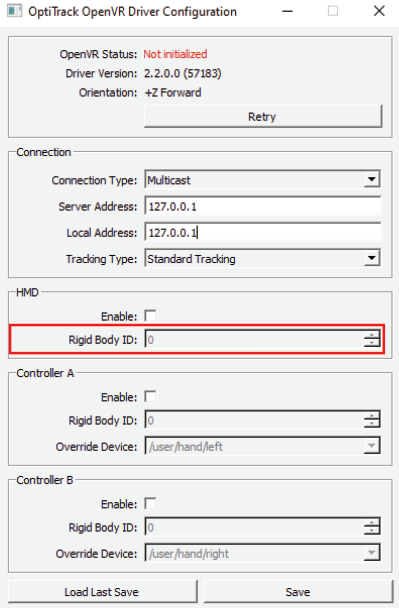Increase Controller B Rigid Body ID value
399x608 pixels.
pos(372,523)
